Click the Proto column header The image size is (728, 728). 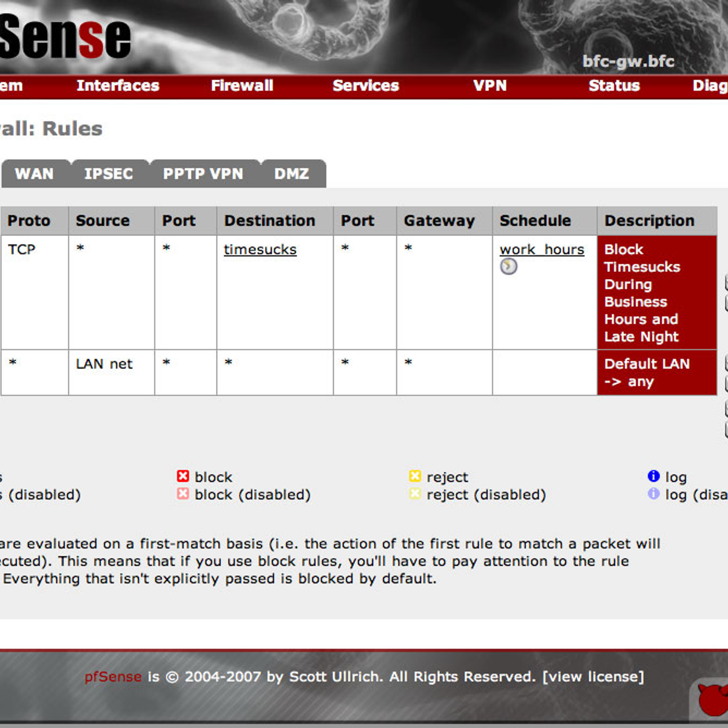pos(35,221)
